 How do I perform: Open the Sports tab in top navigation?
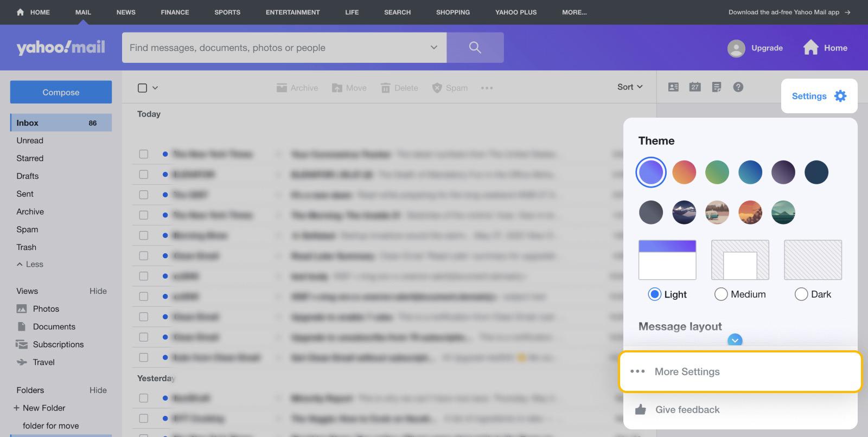pos(227,12)
